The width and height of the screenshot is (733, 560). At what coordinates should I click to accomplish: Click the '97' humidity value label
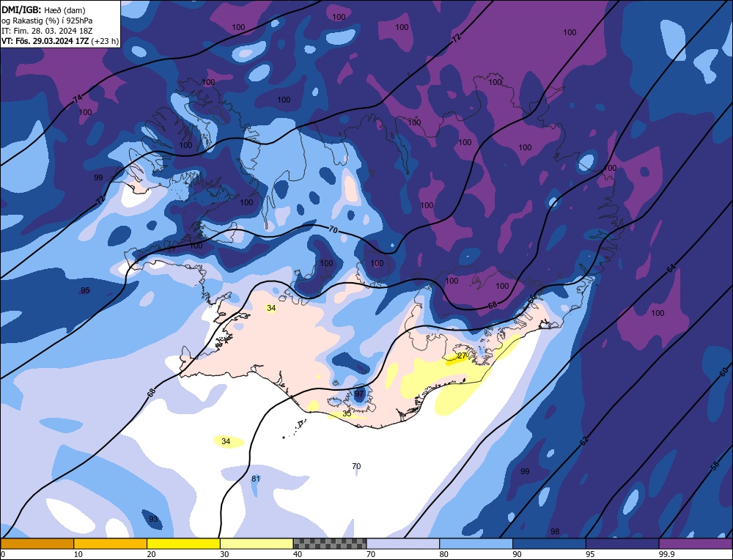tap(359, 394)
